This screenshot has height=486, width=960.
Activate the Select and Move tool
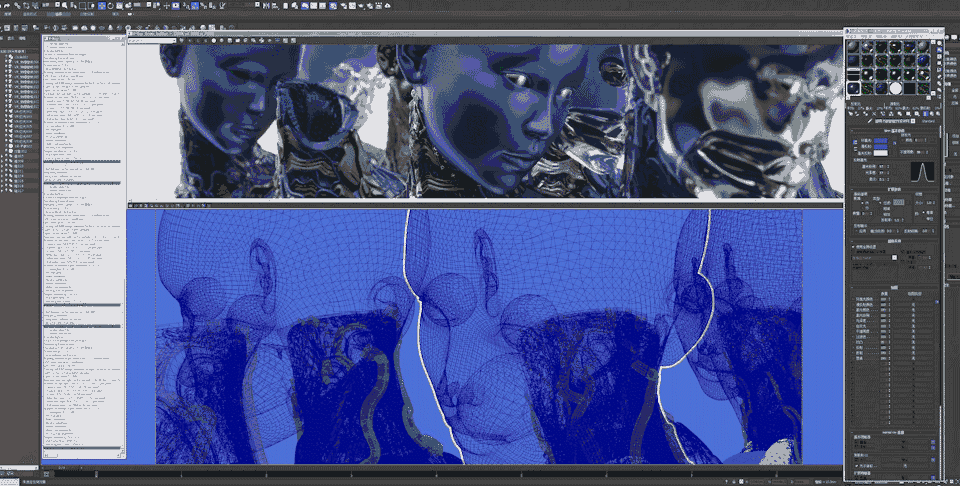tap(102, 6)
